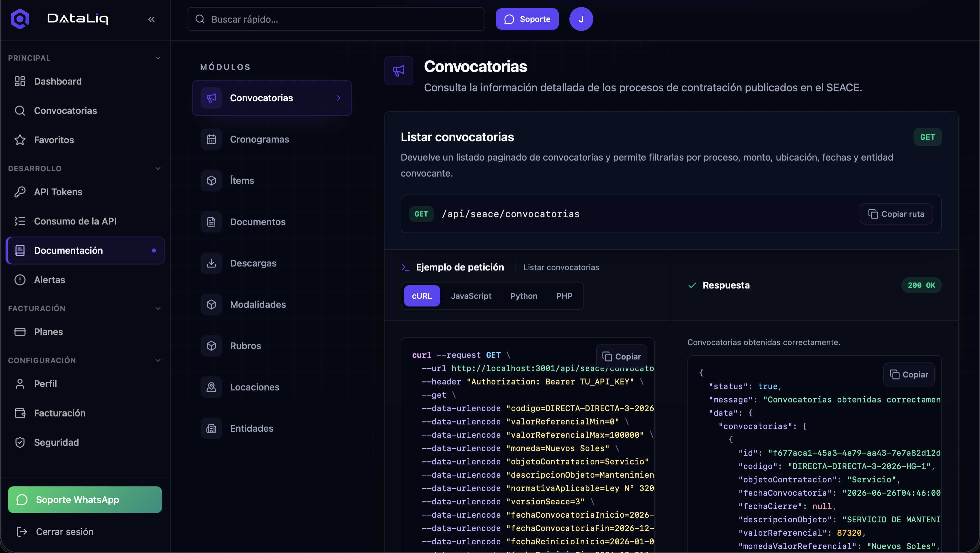Open Soporte WhatsApp
Screen dimensions: 980x553
coord(85,499)
